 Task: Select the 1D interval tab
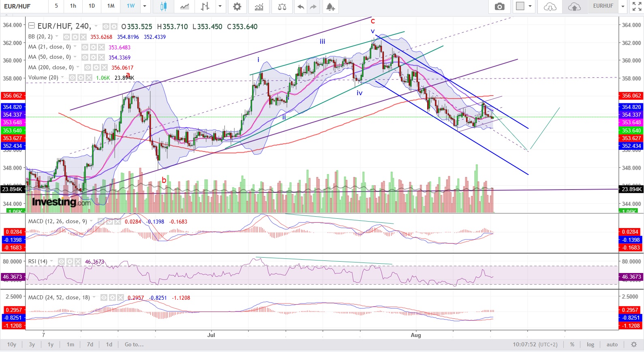pyautogui.click(x=92, y=6)
